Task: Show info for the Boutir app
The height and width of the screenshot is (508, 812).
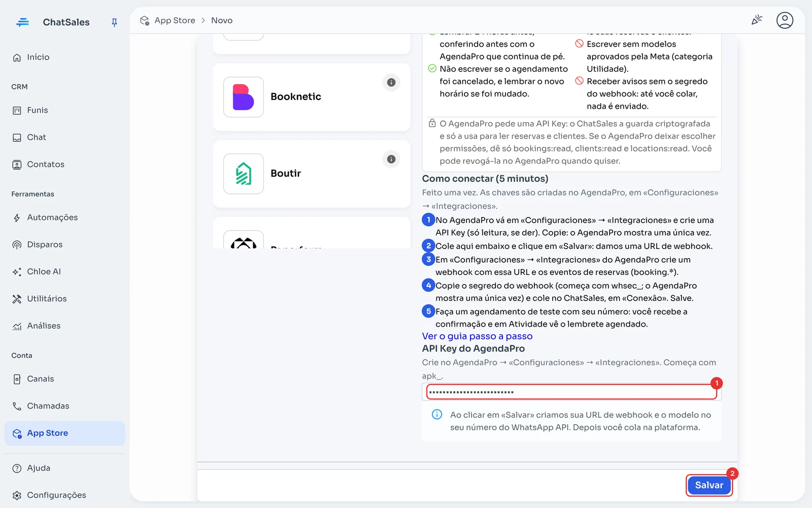Action: point(391,159)
